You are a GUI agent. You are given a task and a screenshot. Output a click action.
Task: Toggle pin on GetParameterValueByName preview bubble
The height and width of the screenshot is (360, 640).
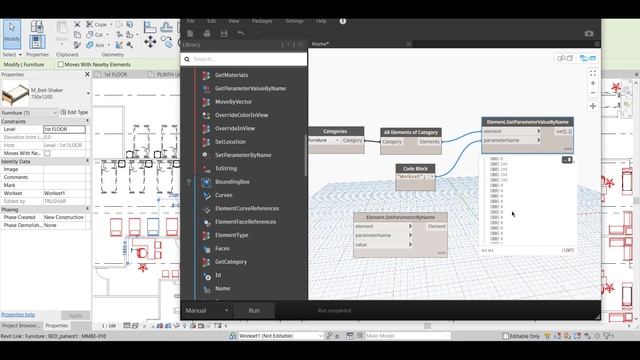pos(567,160)
